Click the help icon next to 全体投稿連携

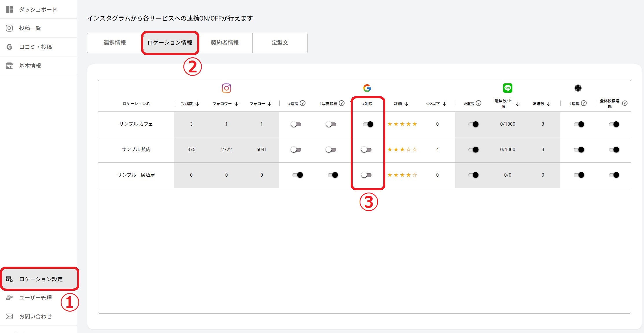coord(625,103)
